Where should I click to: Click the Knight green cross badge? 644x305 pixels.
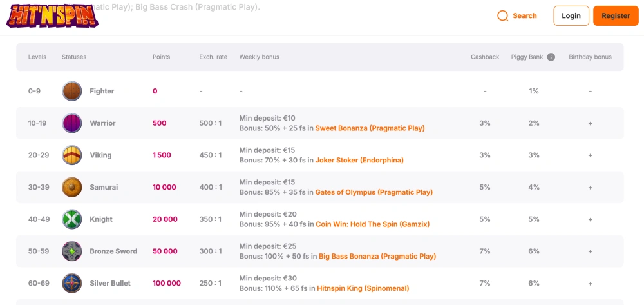pyautogui.click(x=72, y=219)
